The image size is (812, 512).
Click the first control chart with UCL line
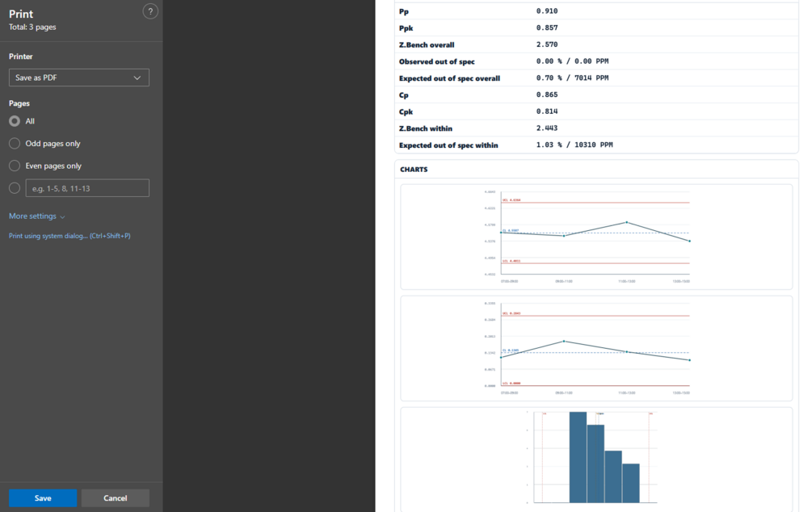[x=596, y=237]
